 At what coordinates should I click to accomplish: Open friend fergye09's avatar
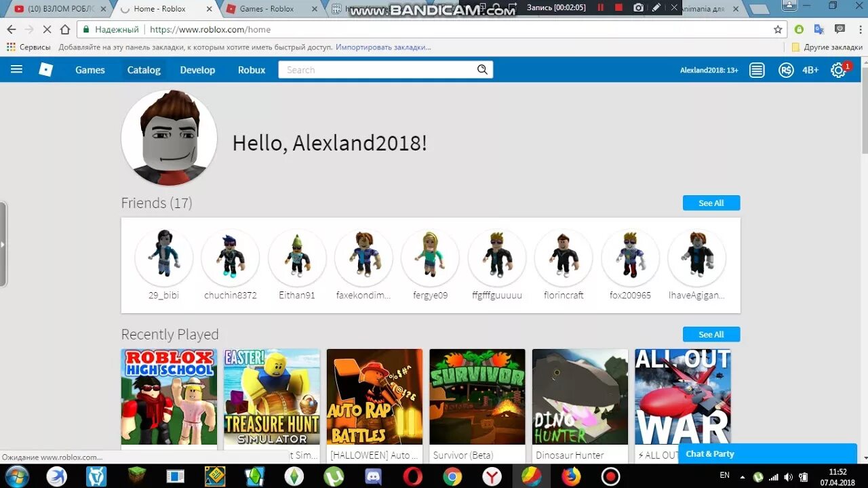[x=430, y=258]
